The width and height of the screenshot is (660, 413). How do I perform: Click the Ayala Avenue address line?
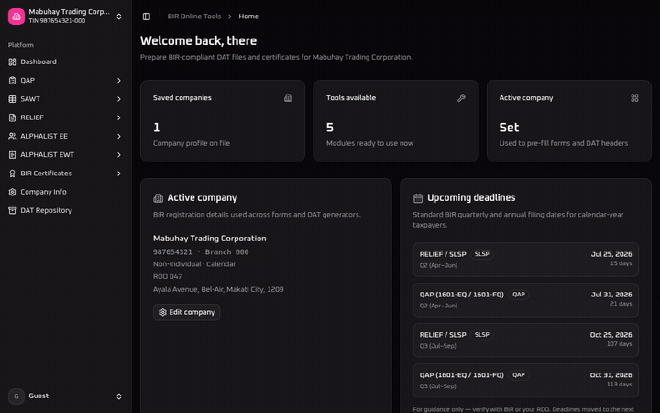(x=218, y=290)
